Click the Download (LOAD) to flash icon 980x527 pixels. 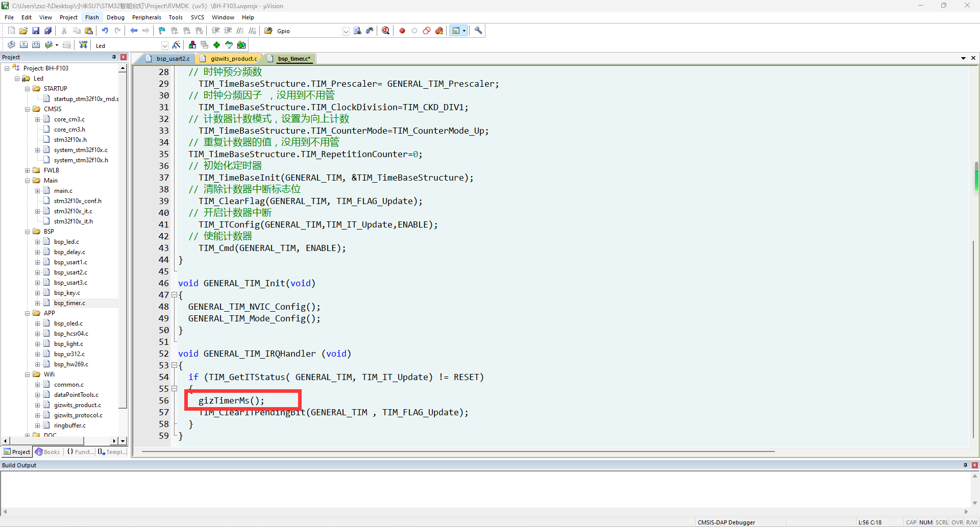(x=83, y=45)
